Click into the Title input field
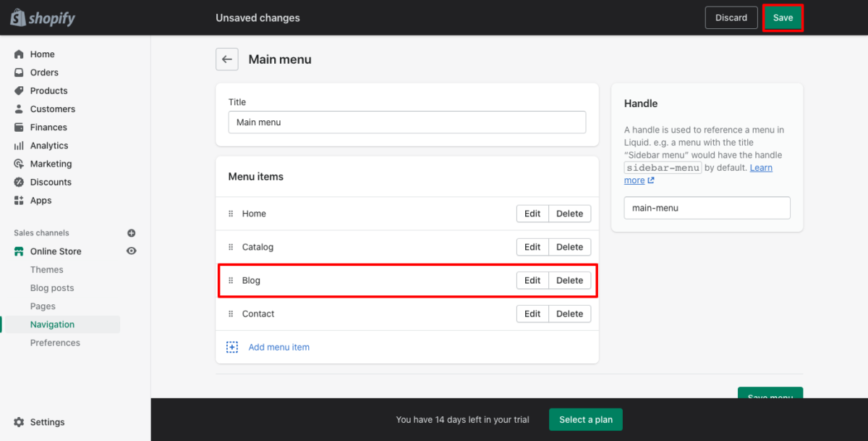 point(407,122)
